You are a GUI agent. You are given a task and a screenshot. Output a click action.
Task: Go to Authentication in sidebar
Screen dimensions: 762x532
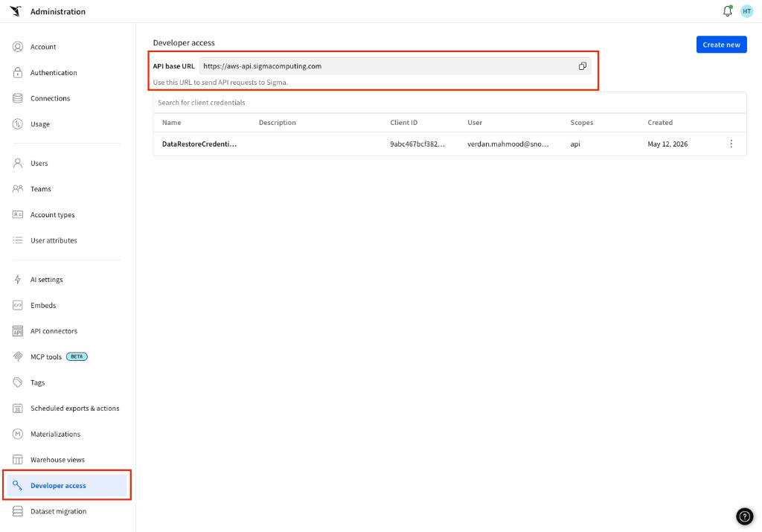(x=54, y=72)
